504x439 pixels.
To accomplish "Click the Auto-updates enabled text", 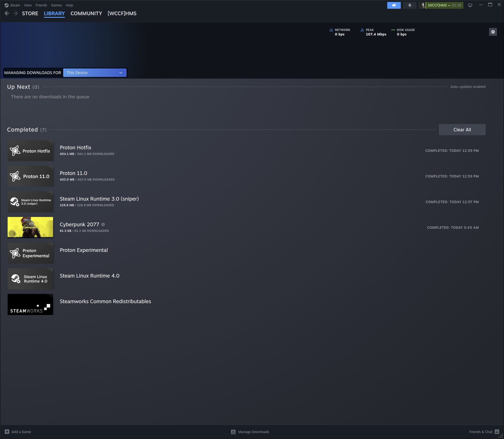I will 468,87.
